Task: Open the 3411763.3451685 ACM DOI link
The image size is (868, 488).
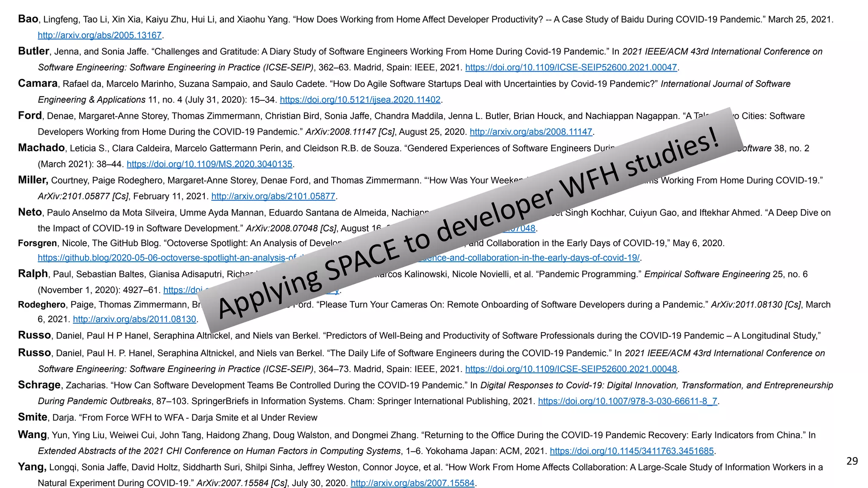Action: [x=632, y=451]
